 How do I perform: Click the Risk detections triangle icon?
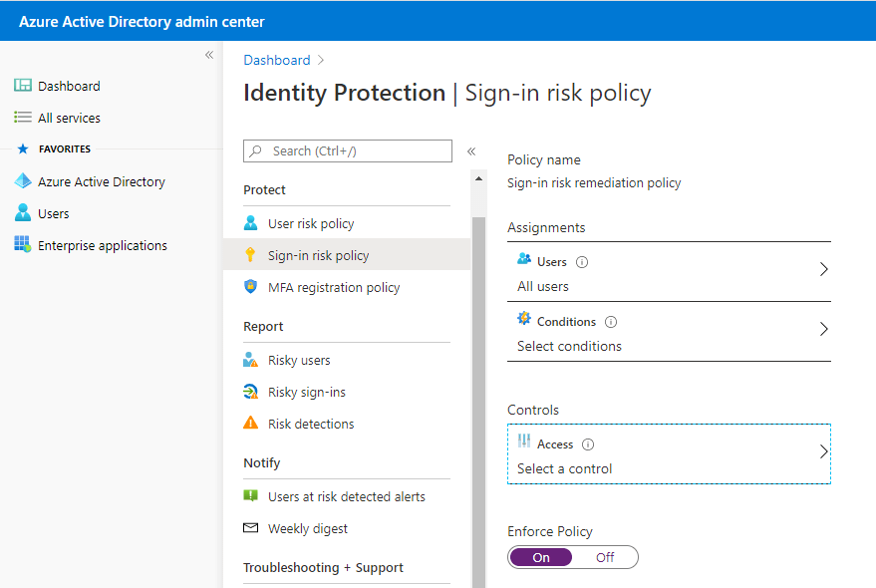coord(251,423)
